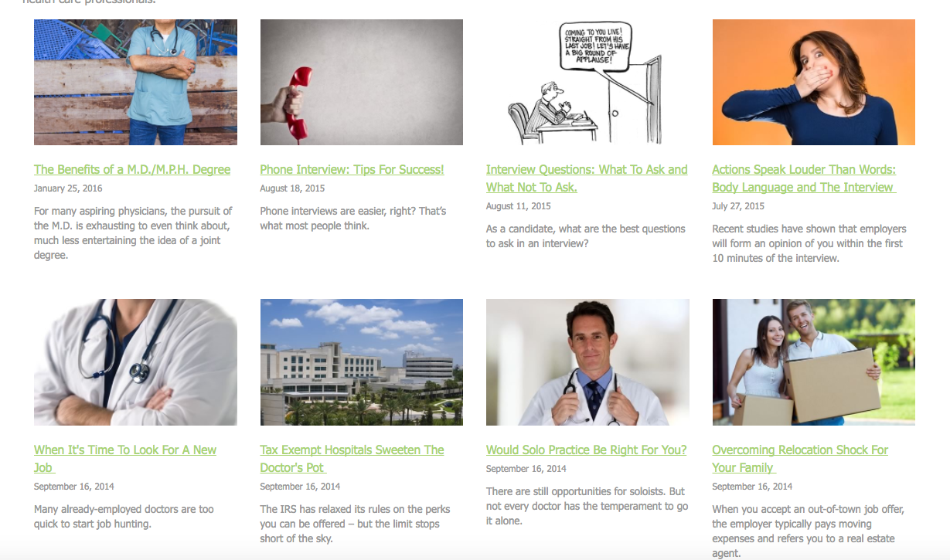Open 'Tax Exempt Hospitals Sweeten The Doctor's Pot' link

[x=352, y=459]
